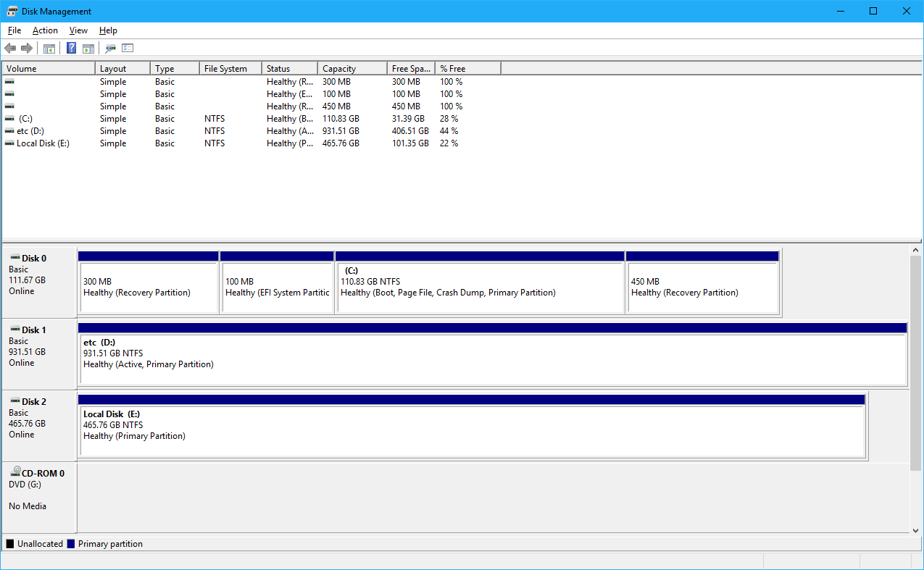Toggle the Show/Hide Action Pane icon

pos(88,49)
